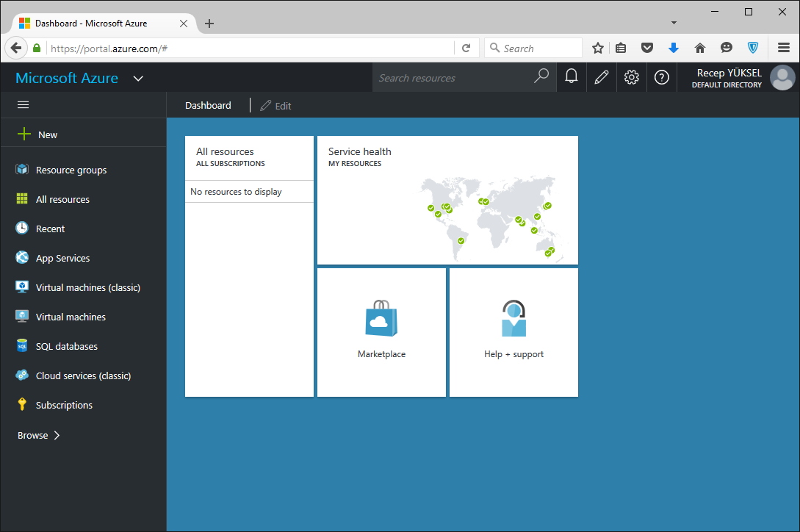Image resolution: width=800 pixels, height=532 pixels.
Task: Click the pencil customize icon in top bar
Action: click(x=602, y=77)
